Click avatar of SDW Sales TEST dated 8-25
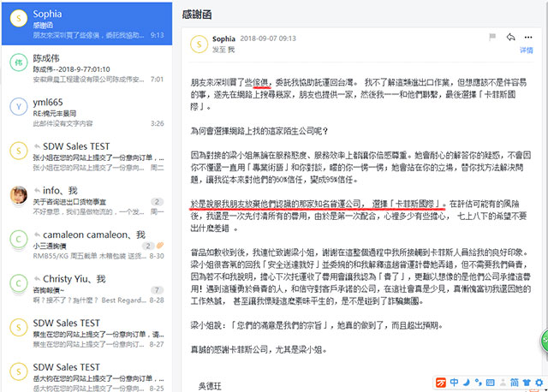This screenshot has height=392, width=548. [19, 371]
